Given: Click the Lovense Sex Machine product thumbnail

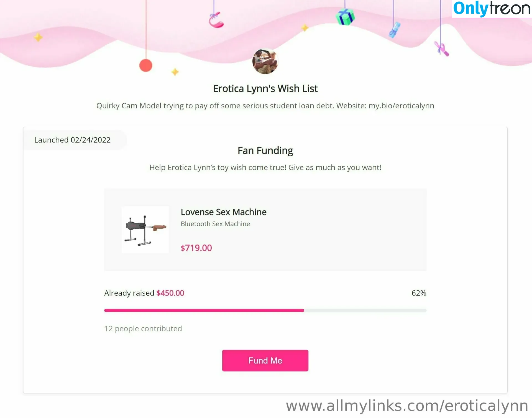Looking at the screenshot, I should click(145, 230).
